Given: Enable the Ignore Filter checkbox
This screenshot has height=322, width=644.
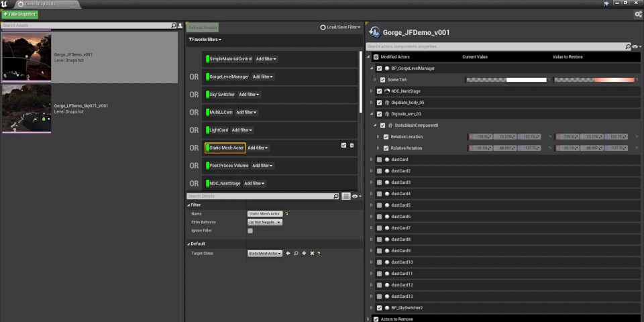Looking at the screenshot, I should pos(250,231).
